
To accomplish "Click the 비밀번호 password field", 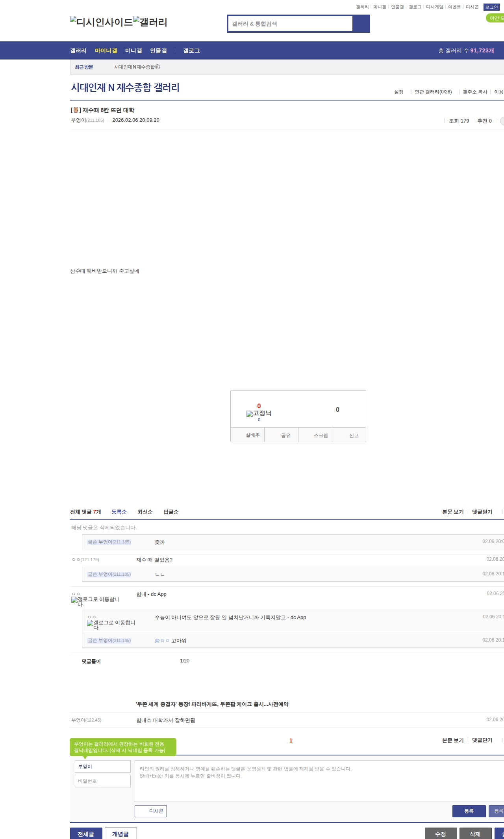I will (x=102, y=781).
